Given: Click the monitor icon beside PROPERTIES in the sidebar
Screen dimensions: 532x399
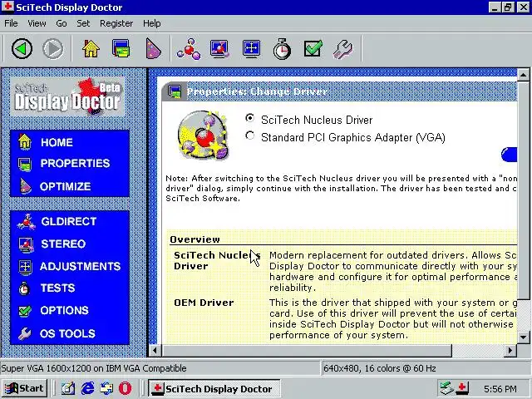Looking at the screenshot, I should click(25, 165).
